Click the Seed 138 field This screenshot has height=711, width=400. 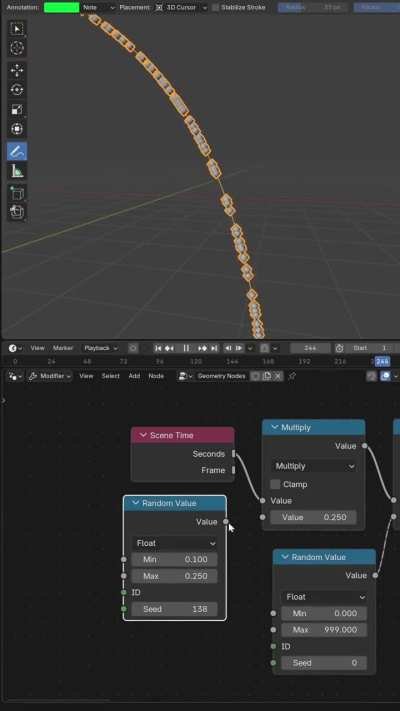(x=175, y=609)
